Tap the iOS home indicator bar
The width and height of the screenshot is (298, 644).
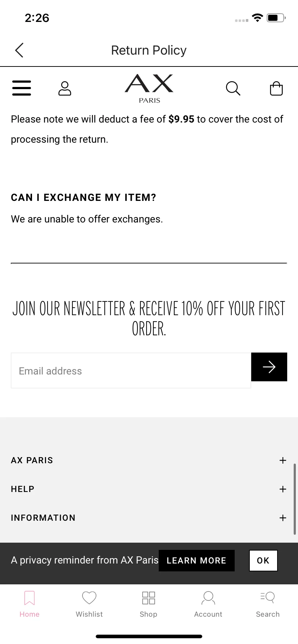[x=149, y=636]
